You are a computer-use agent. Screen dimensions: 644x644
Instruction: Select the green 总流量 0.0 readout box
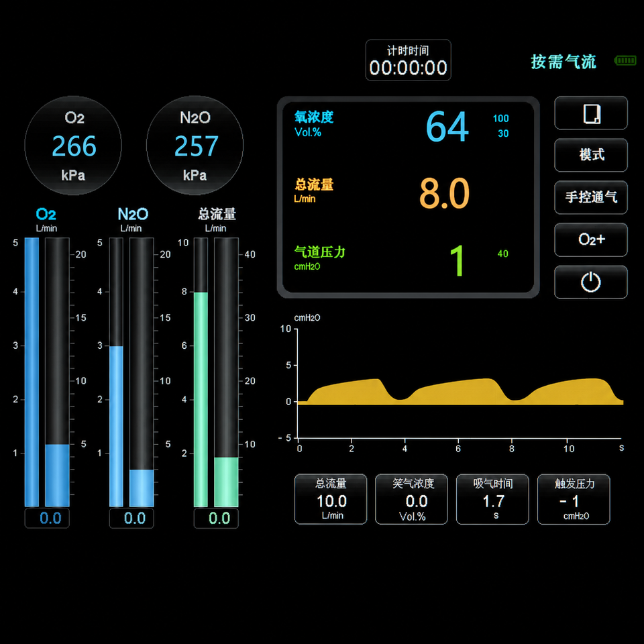216,518
